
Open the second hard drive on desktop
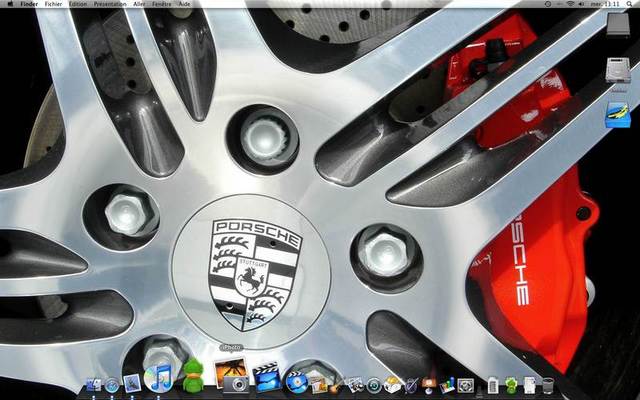617,72
